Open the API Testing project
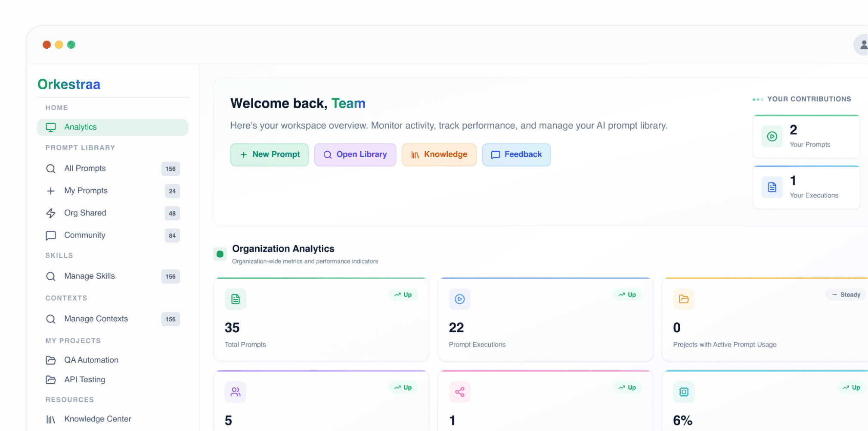Viewport: 868px width, 431px height. (112, 380)
